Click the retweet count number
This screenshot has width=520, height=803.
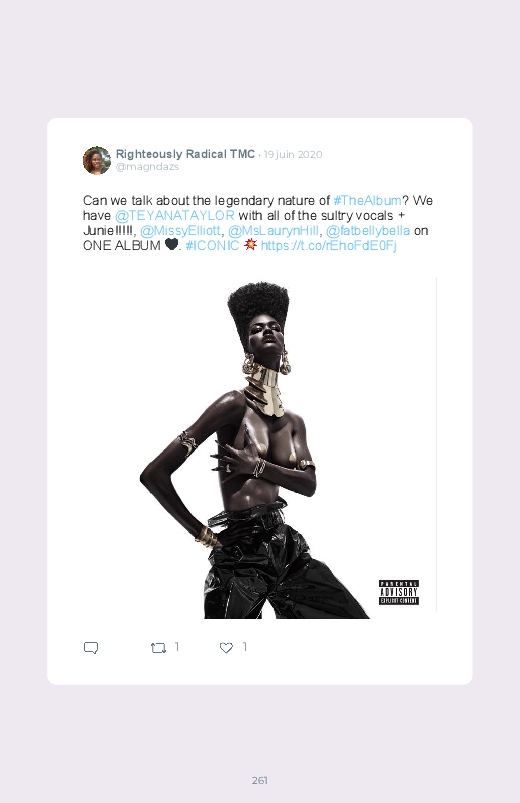tap(177, 647)
